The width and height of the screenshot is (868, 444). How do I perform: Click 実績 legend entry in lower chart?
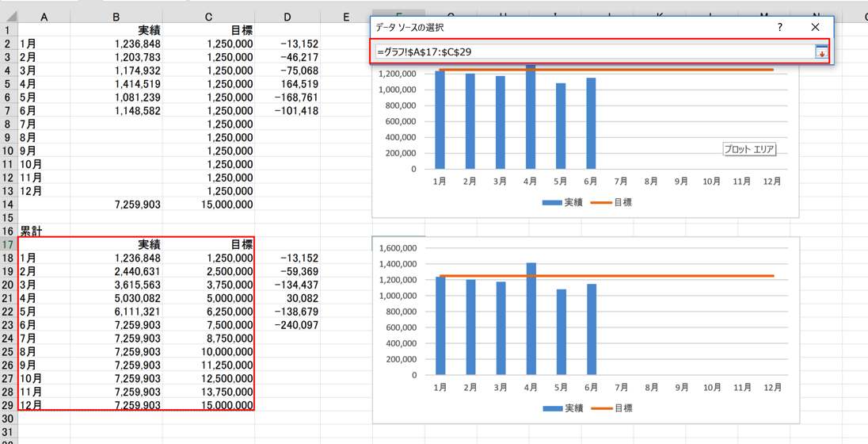click(562, 408)
